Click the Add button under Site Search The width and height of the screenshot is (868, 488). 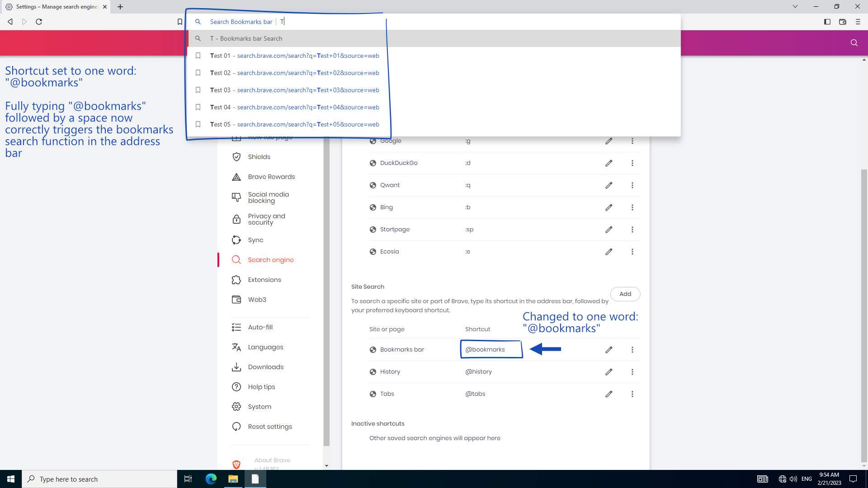625,294
